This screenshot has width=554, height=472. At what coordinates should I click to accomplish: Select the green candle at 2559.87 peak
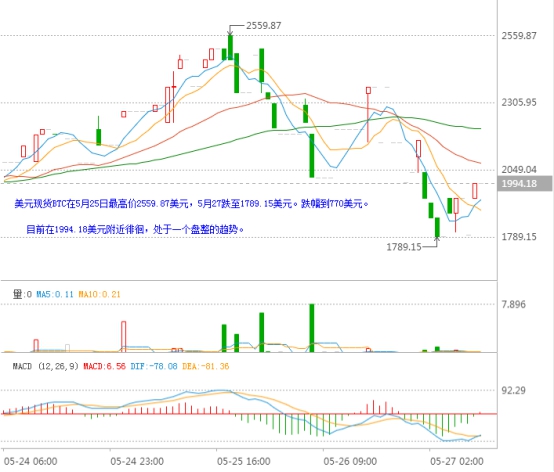click(x=230, y=47)
